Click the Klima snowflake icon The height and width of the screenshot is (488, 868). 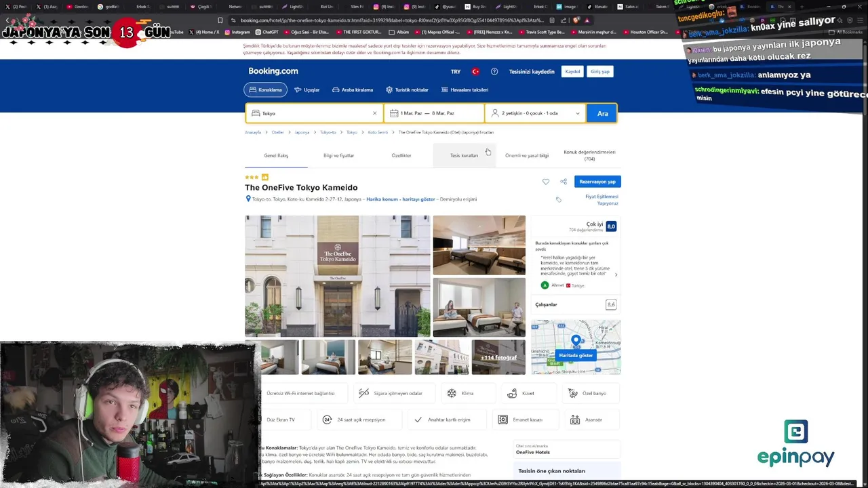coord(452,393)
